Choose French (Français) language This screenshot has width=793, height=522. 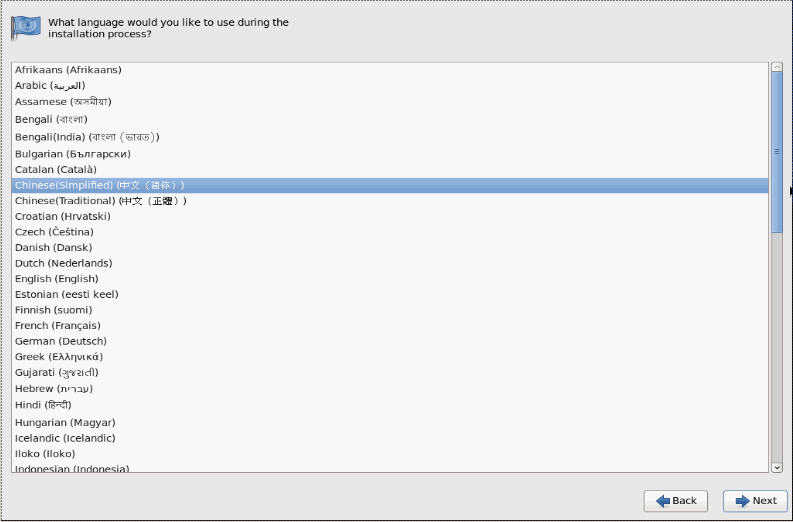coord(58,326)
